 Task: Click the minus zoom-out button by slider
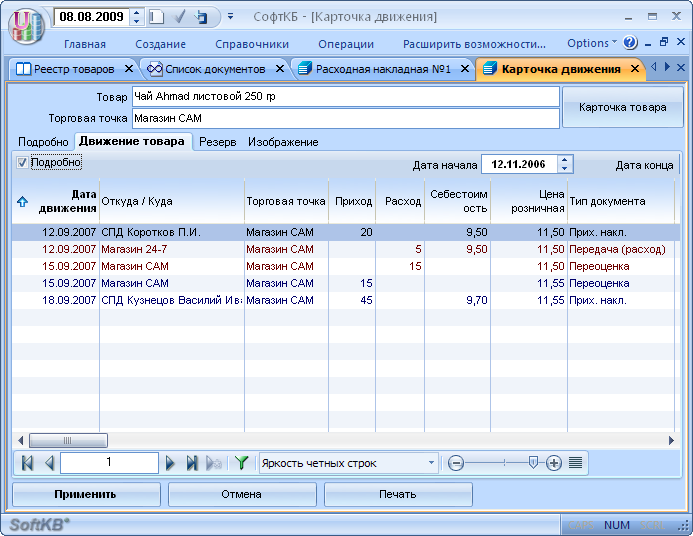click(456, 463)
